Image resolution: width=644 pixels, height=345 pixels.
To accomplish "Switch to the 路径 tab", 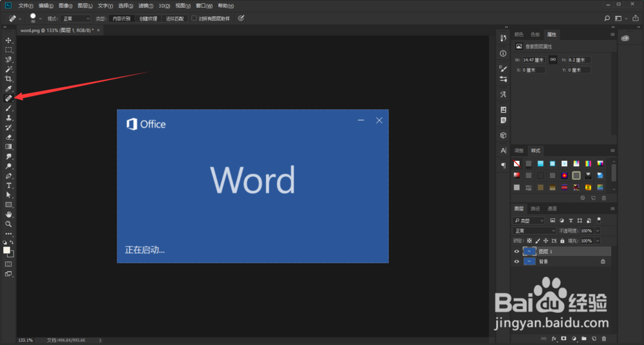I will 535,209.
